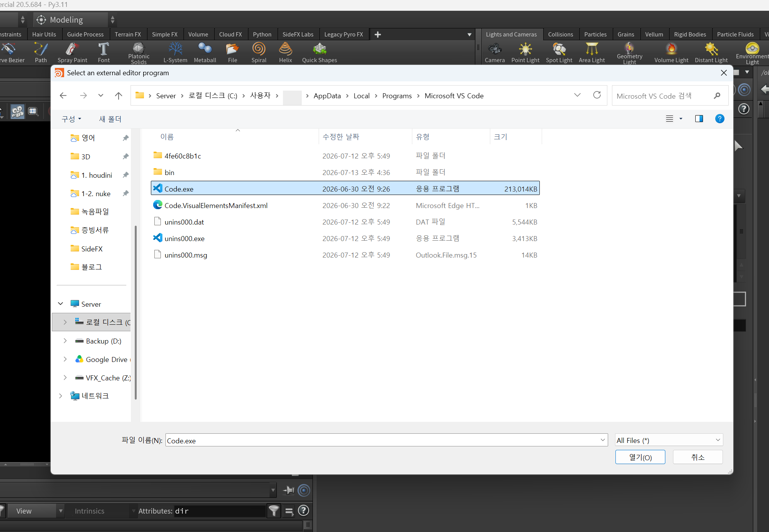This screenshot has width=769, height=532.
Task: Add a Spot Light
Action: click(x=559, y=53)
